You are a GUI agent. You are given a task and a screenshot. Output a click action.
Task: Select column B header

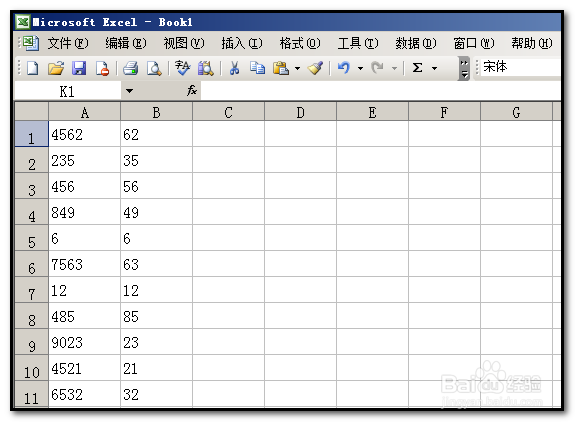pyautogui.click(x=156, y=111)
